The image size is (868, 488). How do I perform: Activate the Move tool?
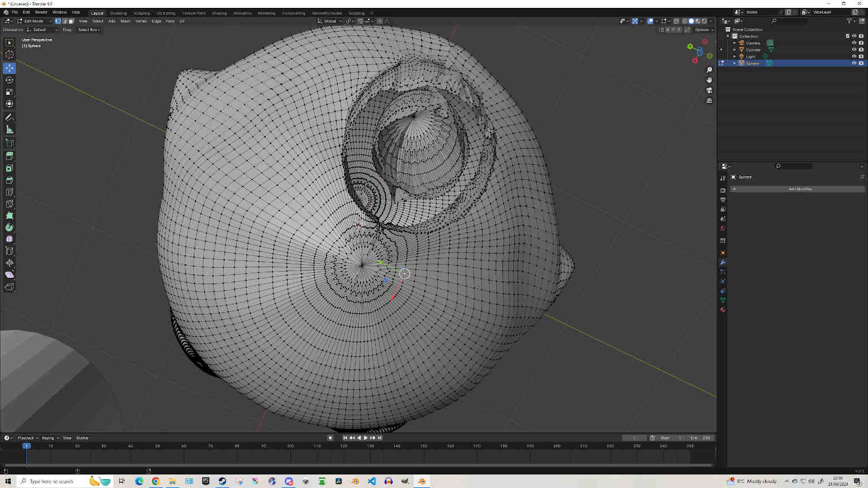coord(10,68)
